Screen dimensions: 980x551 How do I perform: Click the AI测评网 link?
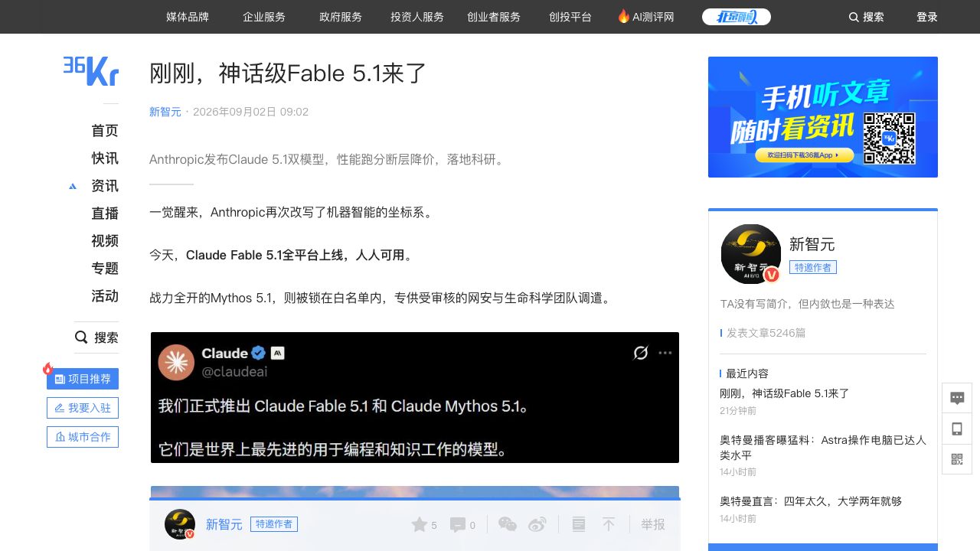coord(653,17)
